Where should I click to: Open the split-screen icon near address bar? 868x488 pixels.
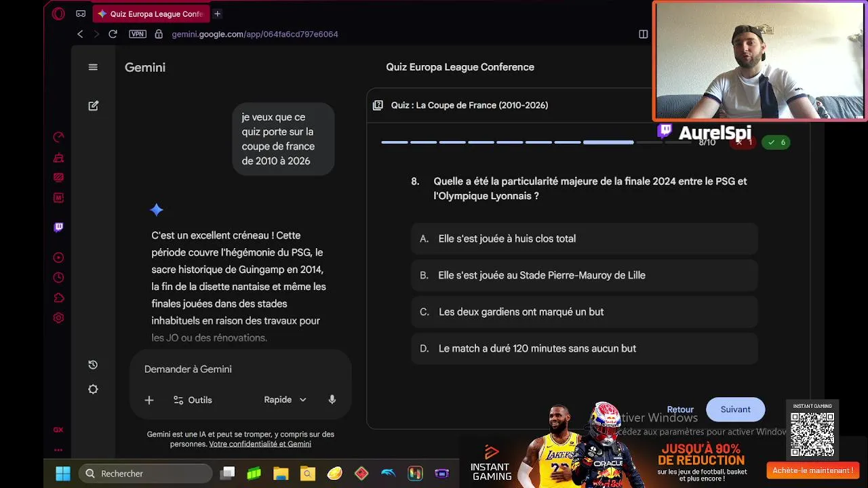[x=643, y=34]
